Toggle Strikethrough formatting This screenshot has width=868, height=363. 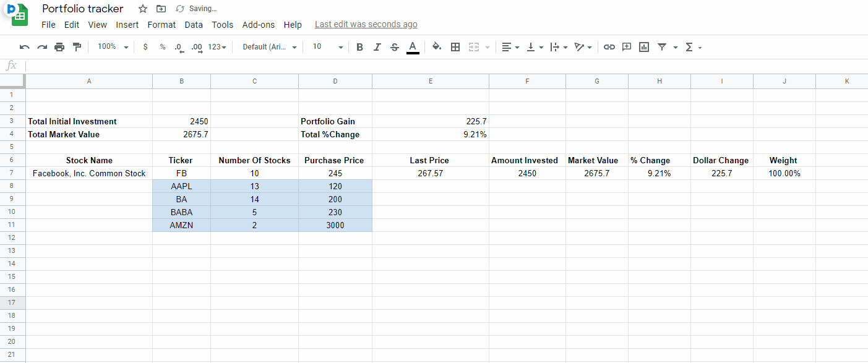(x=395, y=47)
